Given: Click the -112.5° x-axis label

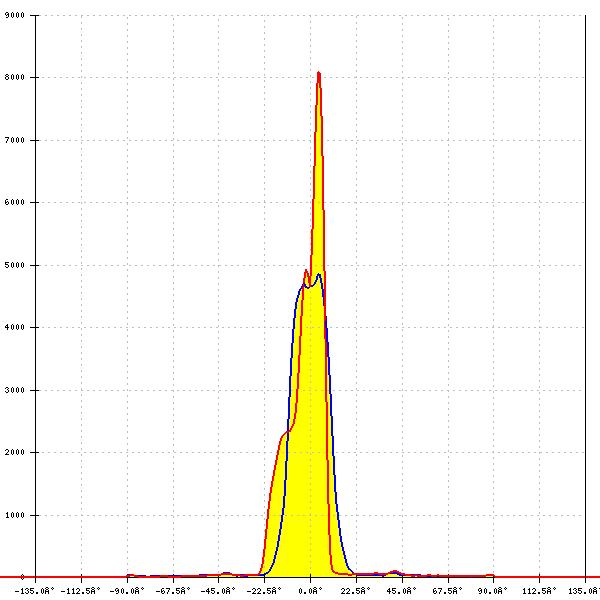Looking at the screenshot, I should coord(81,591).
